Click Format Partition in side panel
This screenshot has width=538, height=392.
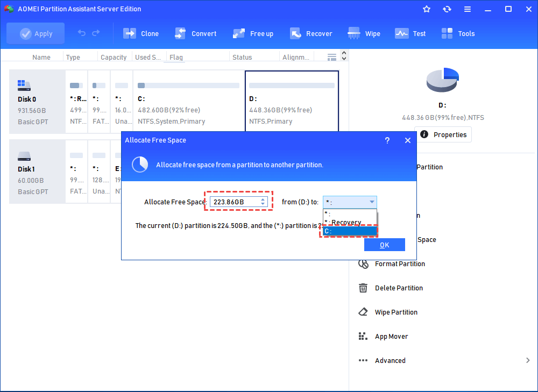pos(400,263)
